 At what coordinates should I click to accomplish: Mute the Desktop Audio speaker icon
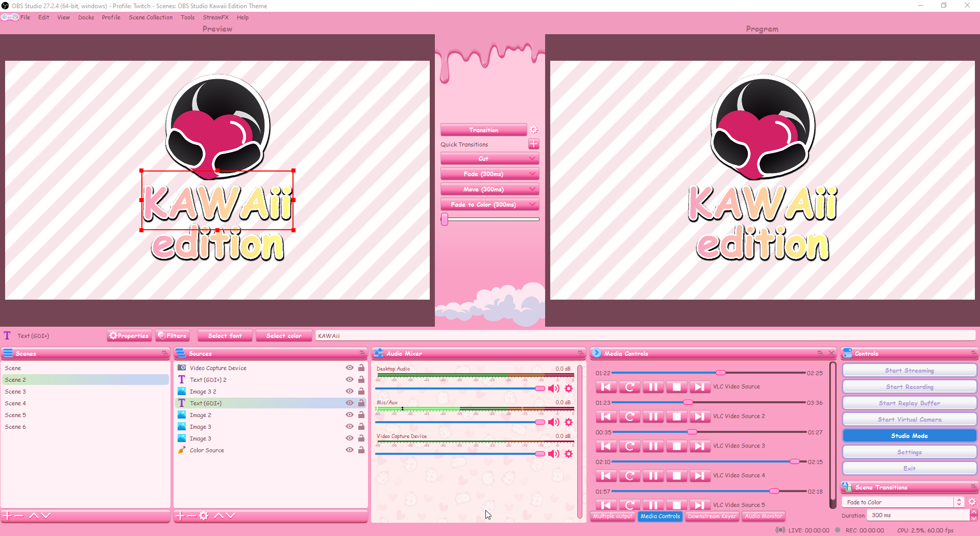coord(553,389)
